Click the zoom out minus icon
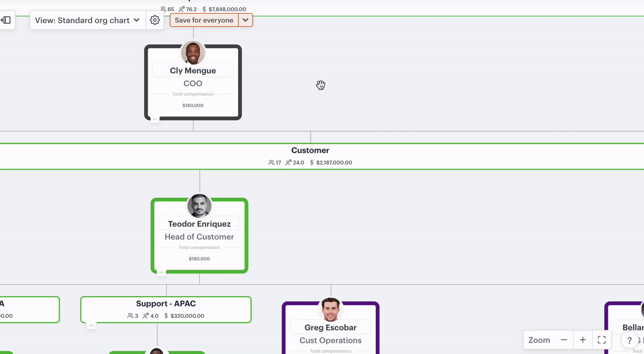Viewport: 644px width, 354px height. click(564, 340)
